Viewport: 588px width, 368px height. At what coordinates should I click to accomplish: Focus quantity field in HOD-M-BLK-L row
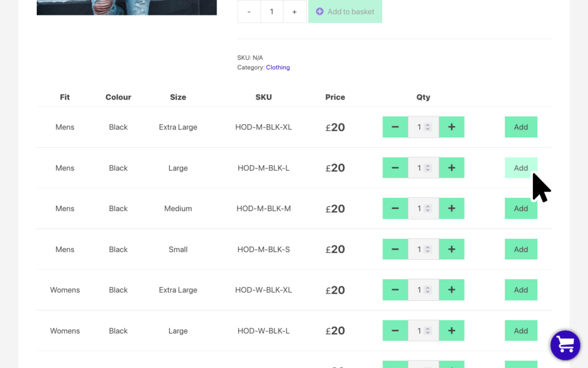coord(423,168)
